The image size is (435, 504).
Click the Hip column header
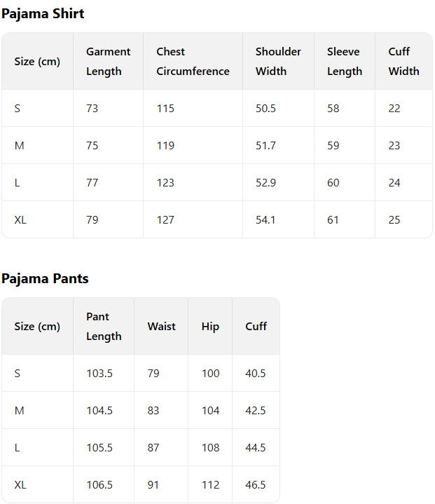point(210,326)
